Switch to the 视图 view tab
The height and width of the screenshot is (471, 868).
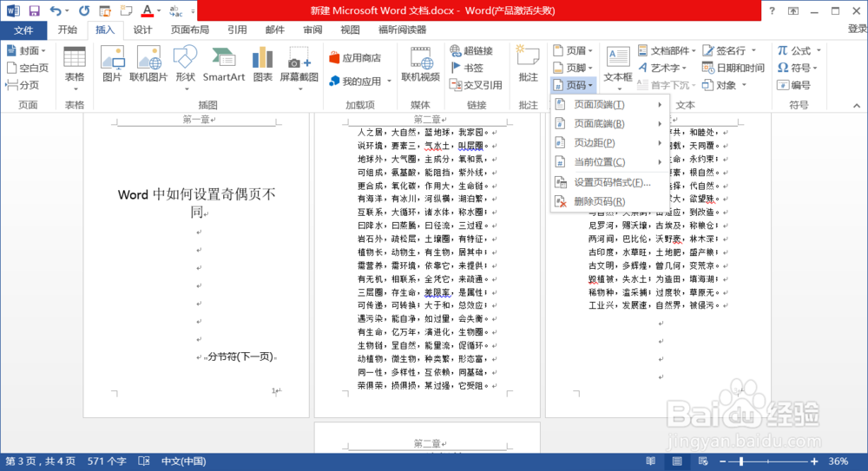tap(350, 29)
